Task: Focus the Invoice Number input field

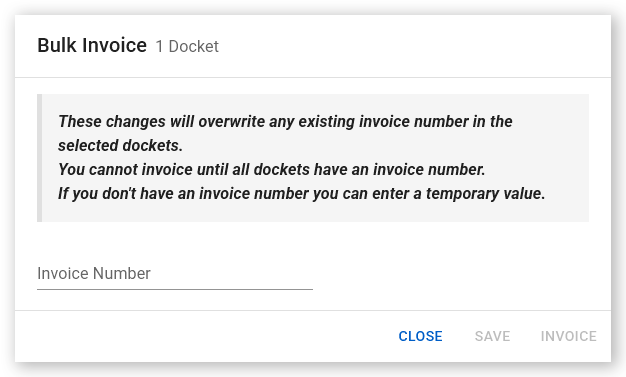Action: (175, 274)
